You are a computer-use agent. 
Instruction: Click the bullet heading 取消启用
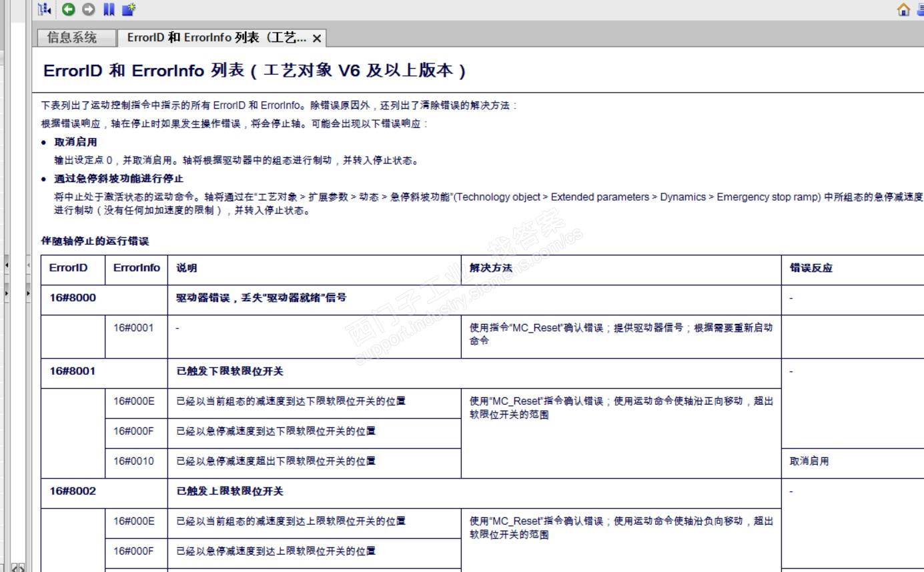[75, 142]
